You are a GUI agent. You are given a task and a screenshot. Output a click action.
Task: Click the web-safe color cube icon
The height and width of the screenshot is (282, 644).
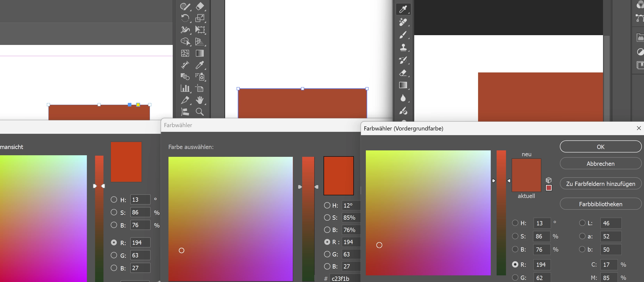point(549,180)
